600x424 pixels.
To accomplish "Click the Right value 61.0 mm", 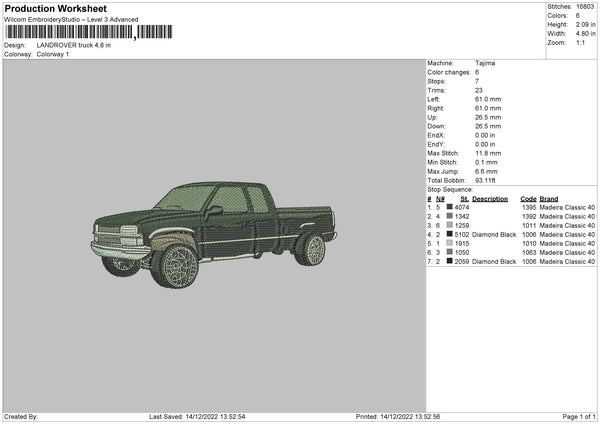I will (488, 108).
